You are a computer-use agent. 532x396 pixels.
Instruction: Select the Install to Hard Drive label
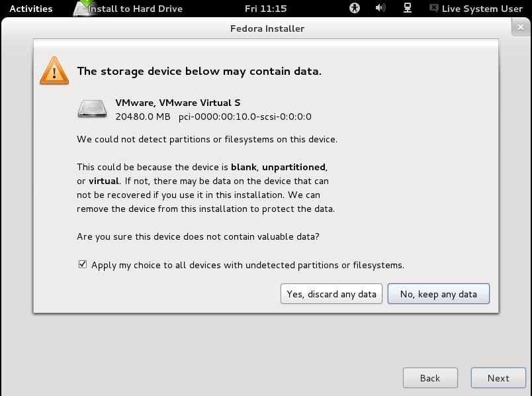[x=136, y=9]
